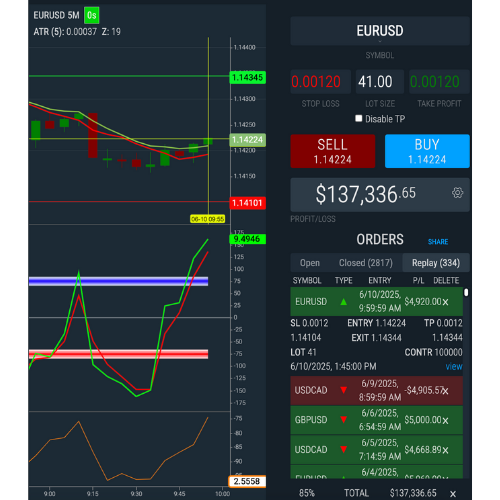Image resolution: width=500 pixels, height=500 pixels.
Task: Click the green up arrow on EURUSD order
Action: click(344, 302)
